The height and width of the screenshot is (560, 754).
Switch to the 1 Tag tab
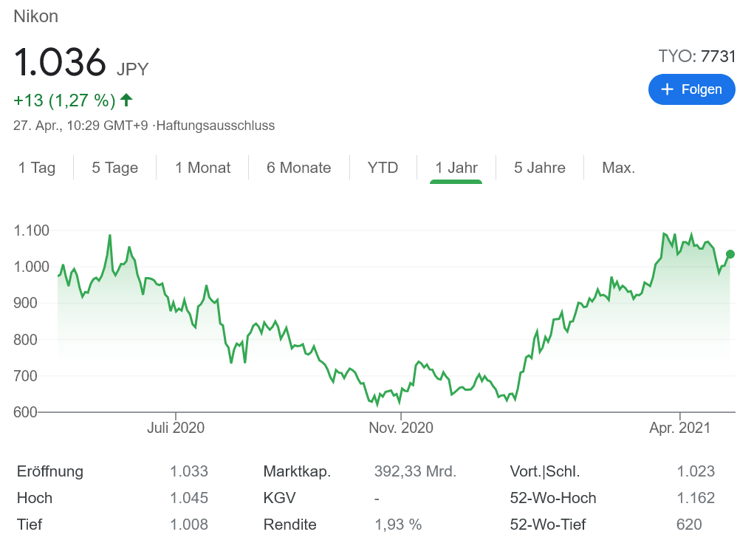pyautogui.click(x=37, y=168)
